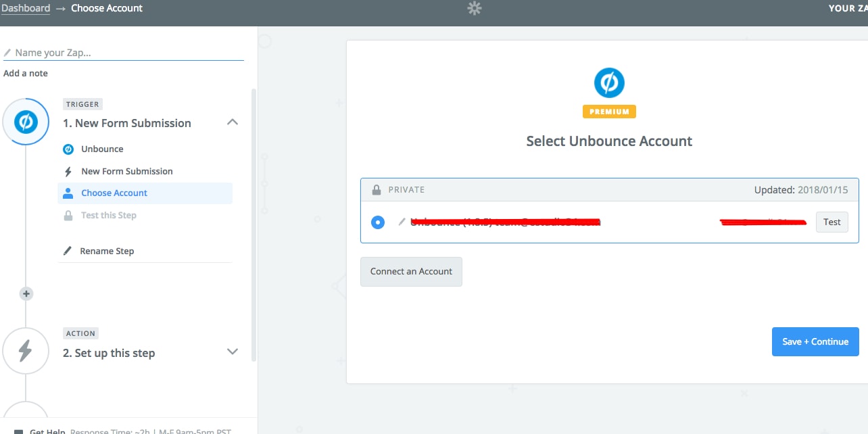Viewport: 868px width, 434px height.
Task: Click the plus icon to add a step
Action: (26, 293)
